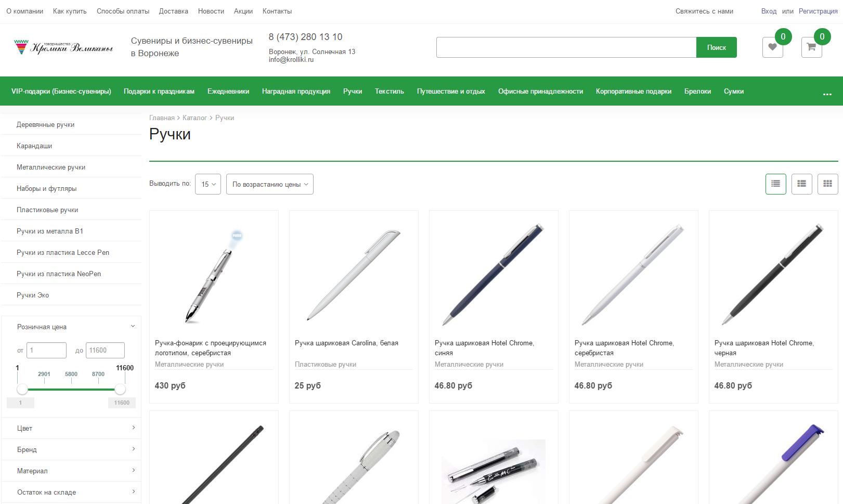Click Свяжитесь с нами link
The image size is (843, 504).
(704, 11)
